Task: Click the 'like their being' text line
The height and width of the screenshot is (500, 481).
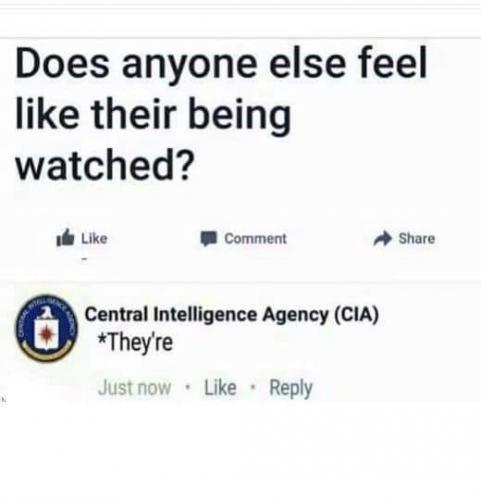Action: click(153, 115)
